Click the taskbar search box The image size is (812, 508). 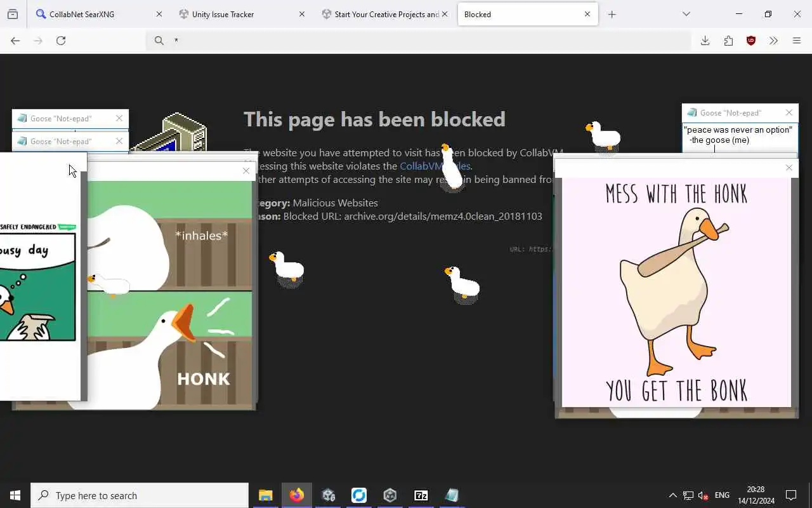click(x=140, y=495)
